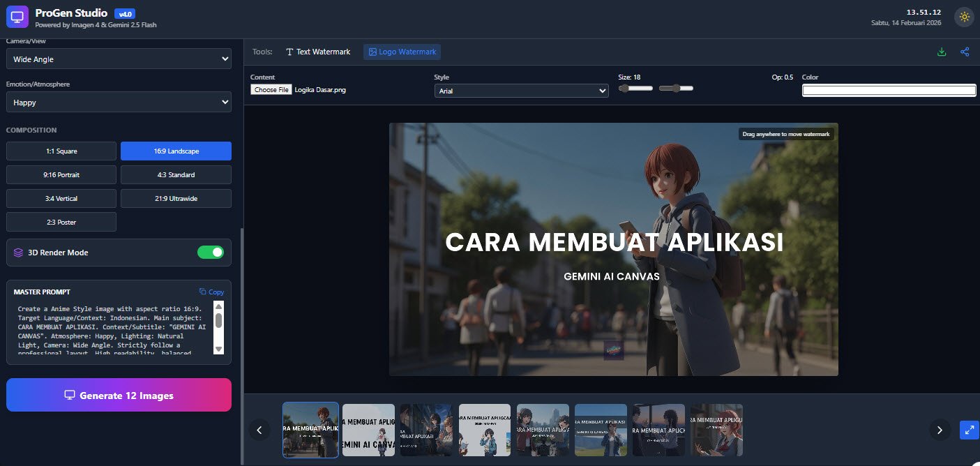This screenshot has height=466, width=980.
Task: Switch to the Text Watermark tool
Action: coord(318,52)
